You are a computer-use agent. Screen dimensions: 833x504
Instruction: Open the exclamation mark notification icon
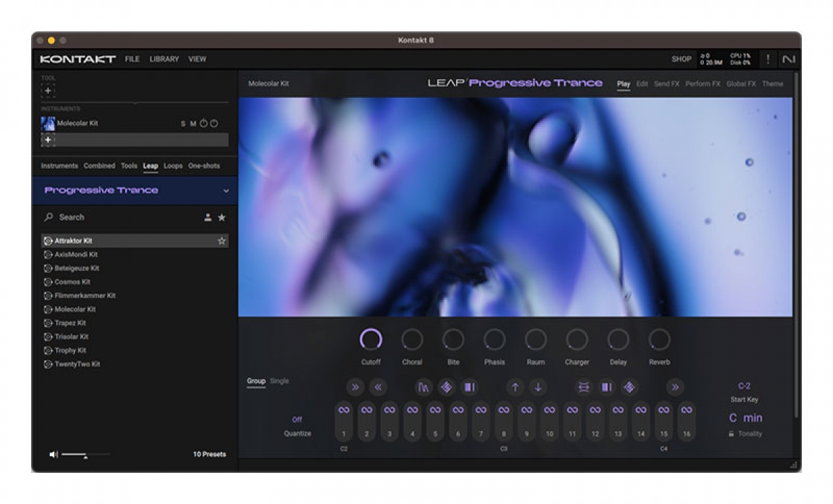pos(768,59)
